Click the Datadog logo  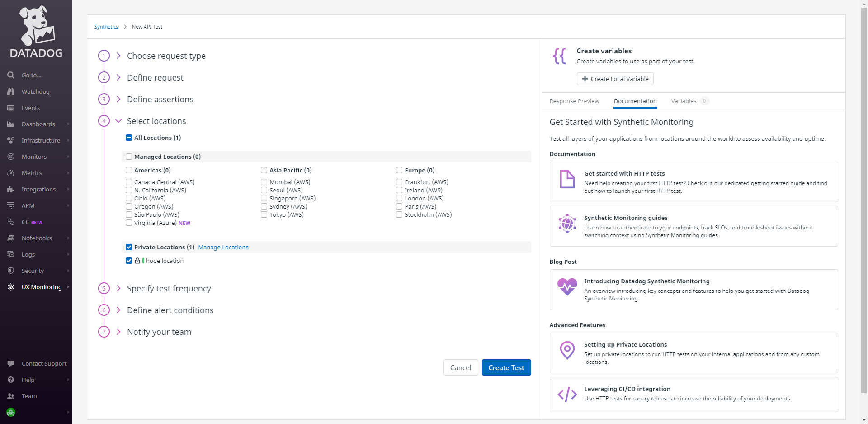[36, 32]
